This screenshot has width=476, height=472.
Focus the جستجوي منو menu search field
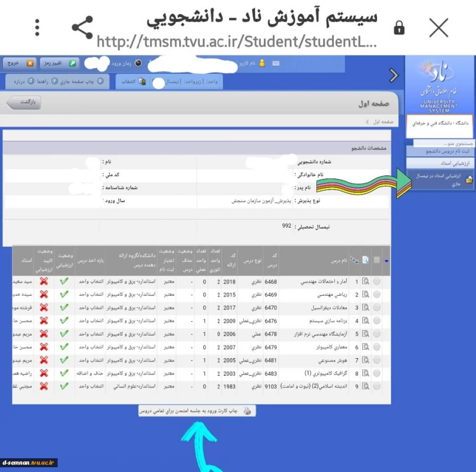pos(443,143)
